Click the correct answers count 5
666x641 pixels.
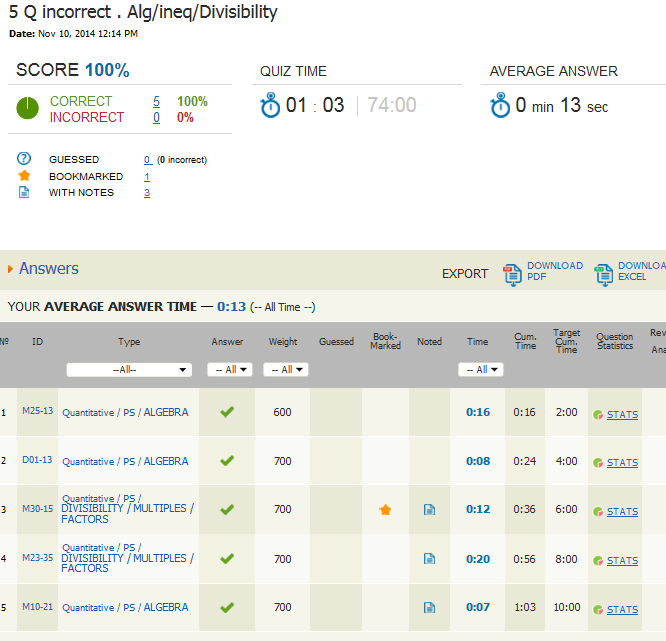pos(156,102)
